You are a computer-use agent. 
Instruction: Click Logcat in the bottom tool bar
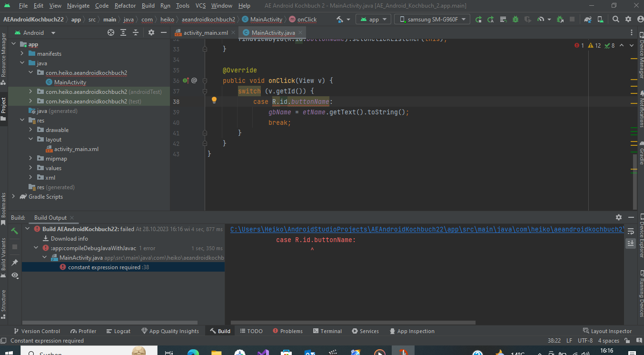(x=118, y=331)
